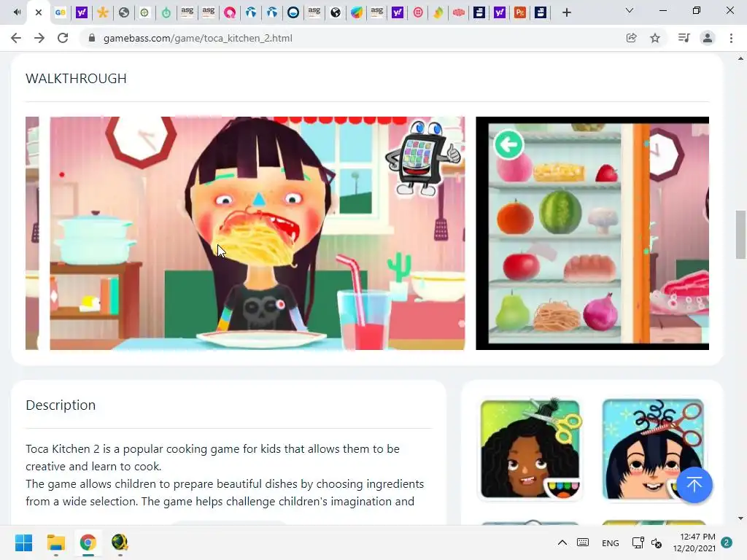Switch to the pink Q favicon tab
Screen dimensions: 747x560
(230, 12)
